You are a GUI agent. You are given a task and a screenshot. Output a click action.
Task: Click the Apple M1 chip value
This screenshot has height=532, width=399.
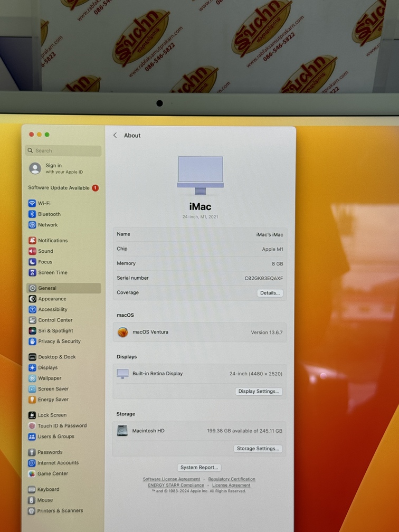[272, 249]
